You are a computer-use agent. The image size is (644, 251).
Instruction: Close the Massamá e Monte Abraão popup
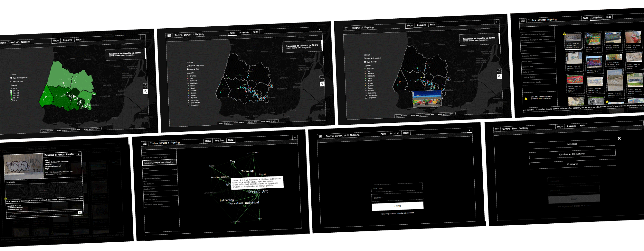(x=79, y=154)
